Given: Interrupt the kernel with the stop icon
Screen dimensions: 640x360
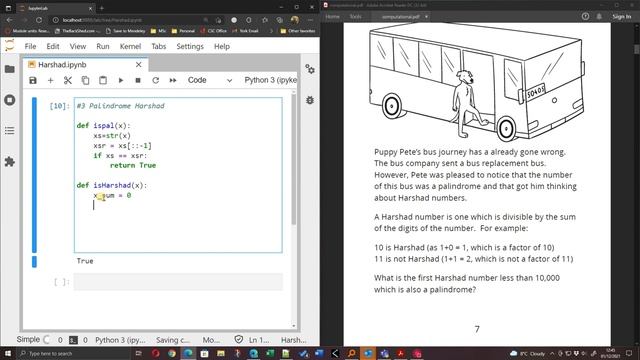Looking at the screenshot, I should coord(138,80).
